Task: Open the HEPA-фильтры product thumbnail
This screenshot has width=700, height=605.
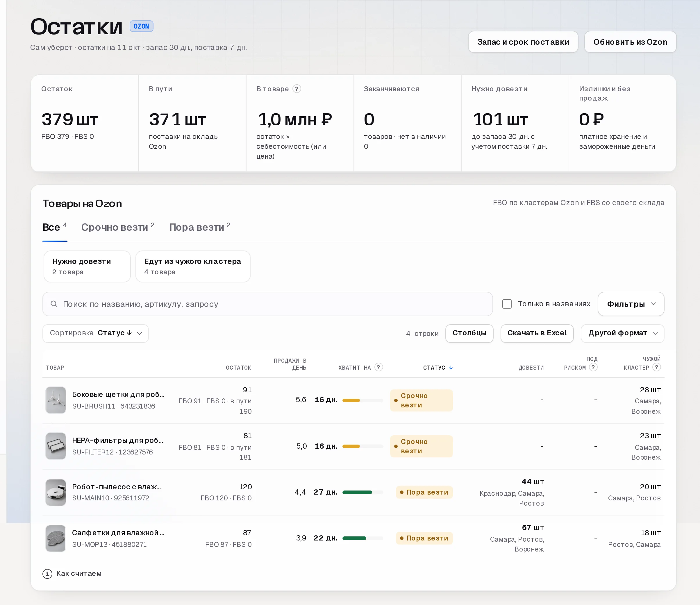Action: [56, 446]
